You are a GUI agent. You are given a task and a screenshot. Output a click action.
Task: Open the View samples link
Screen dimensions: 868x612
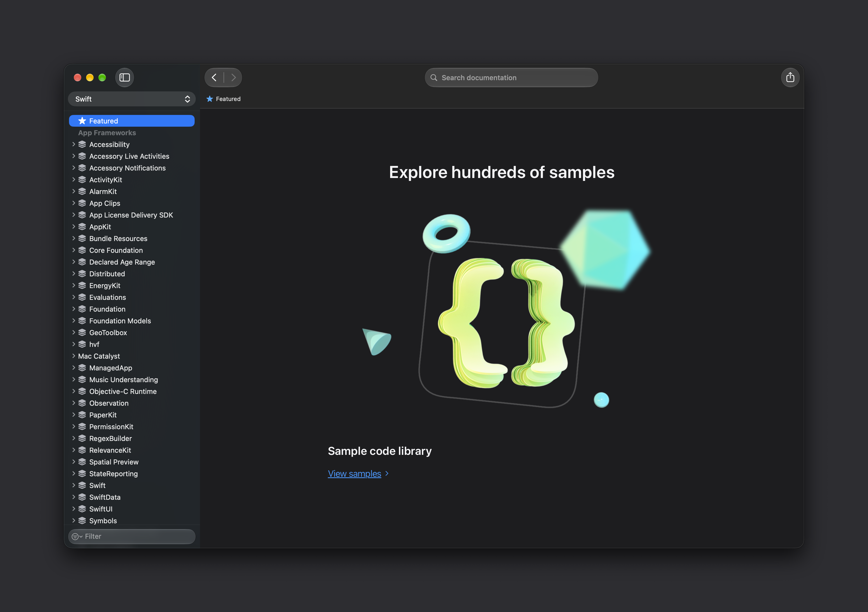[x=354, y=473]
